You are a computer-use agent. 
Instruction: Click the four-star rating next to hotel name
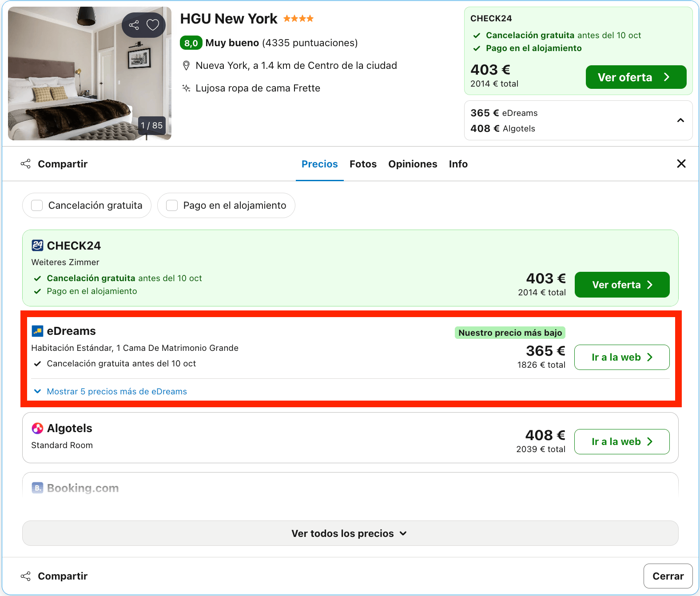298,19
